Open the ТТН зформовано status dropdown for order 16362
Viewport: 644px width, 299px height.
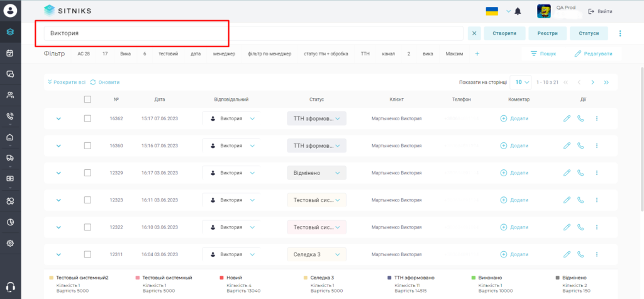pyautogui.click(x=317, y=118)
